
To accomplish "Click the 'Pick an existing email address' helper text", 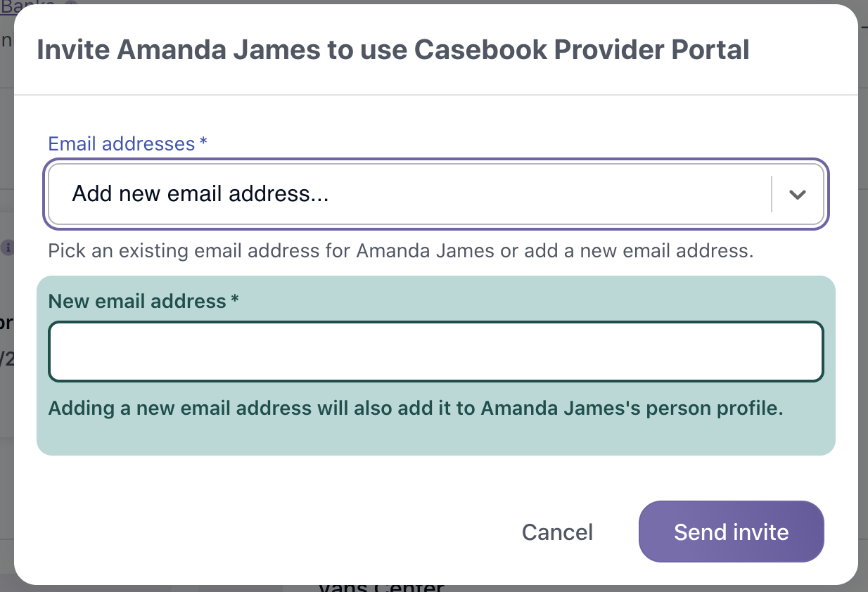I will click(x=400, y=251).
